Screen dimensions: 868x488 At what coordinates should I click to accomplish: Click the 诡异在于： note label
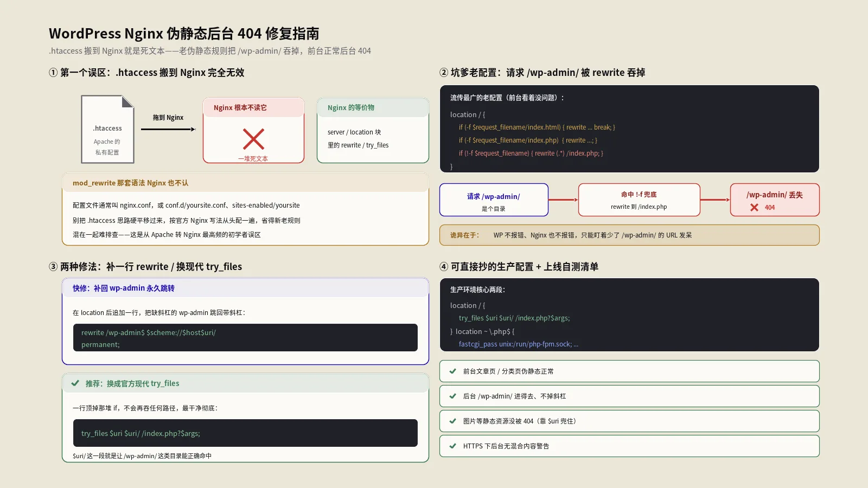pyautogui.click(x=464, y=235)
